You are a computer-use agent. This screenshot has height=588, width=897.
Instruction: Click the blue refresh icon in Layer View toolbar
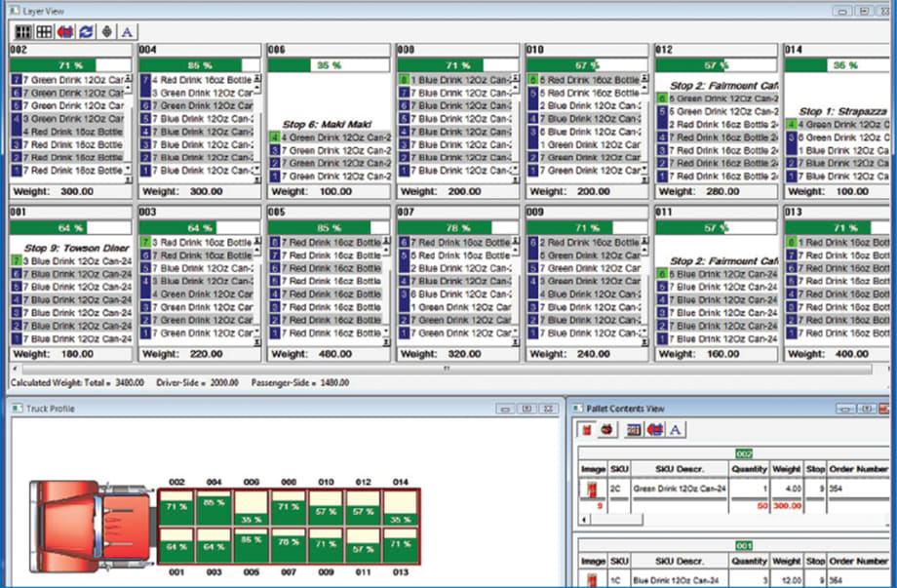[84, 32]
